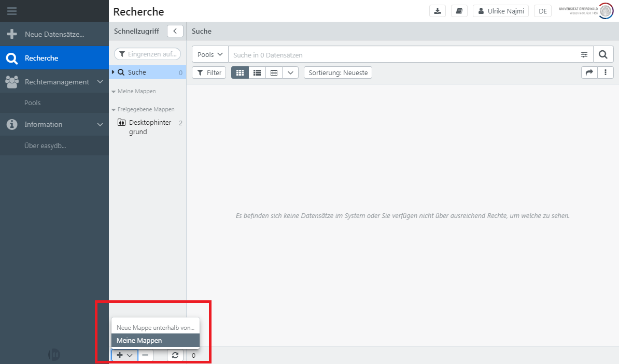Viewport: 619px width, 364px height.
Task: Switch to list view layout
Action: click(x=257, y=72)
